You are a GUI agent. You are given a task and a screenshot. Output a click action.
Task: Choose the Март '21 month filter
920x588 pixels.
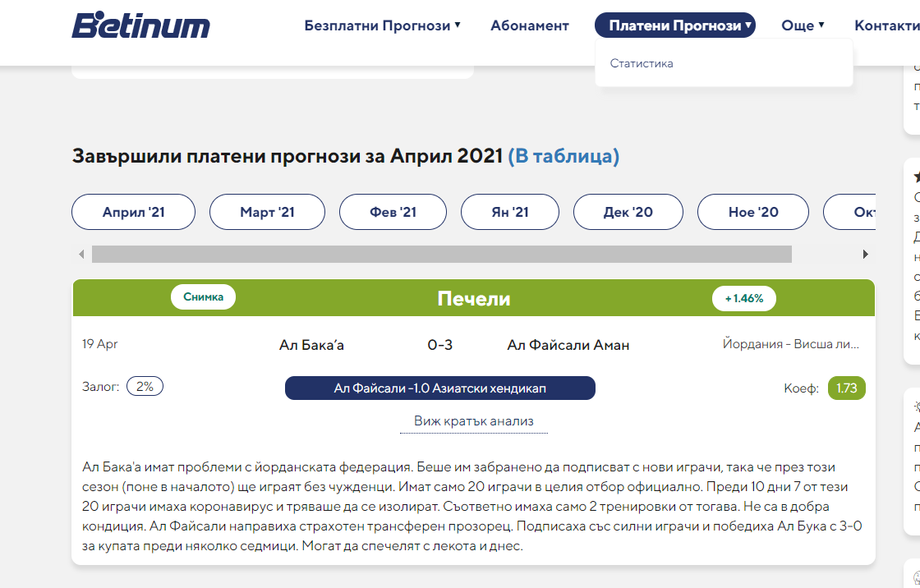pyautogui.click(x=267, y=212)
